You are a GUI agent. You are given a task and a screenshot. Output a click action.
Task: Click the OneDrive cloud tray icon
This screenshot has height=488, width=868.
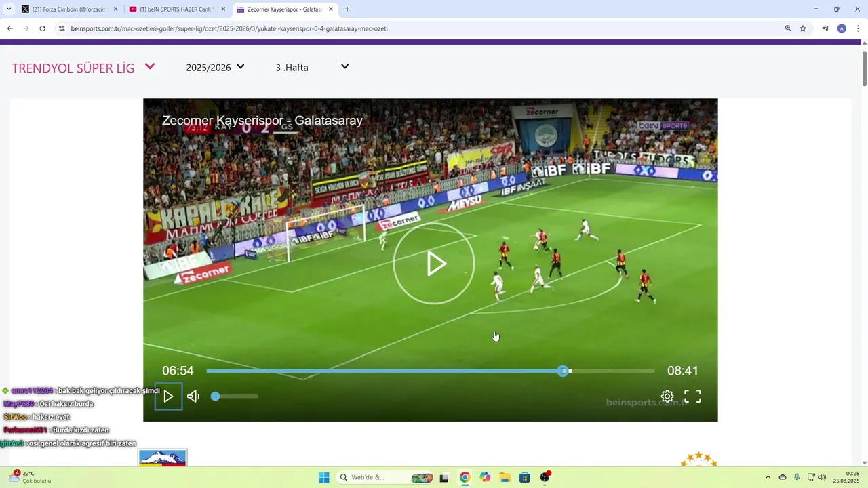click(783, 477)
